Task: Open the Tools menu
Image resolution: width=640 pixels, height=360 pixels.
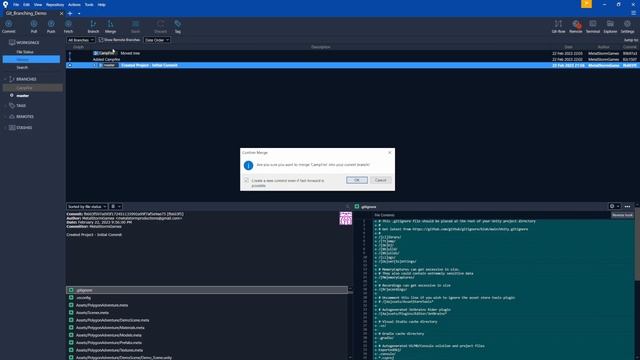Action: [x=89, y=5]
